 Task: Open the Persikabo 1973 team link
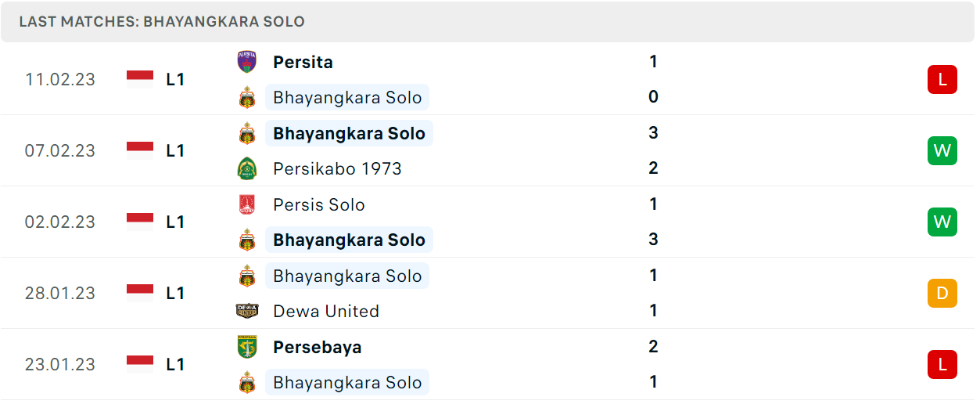pos(337,168)
